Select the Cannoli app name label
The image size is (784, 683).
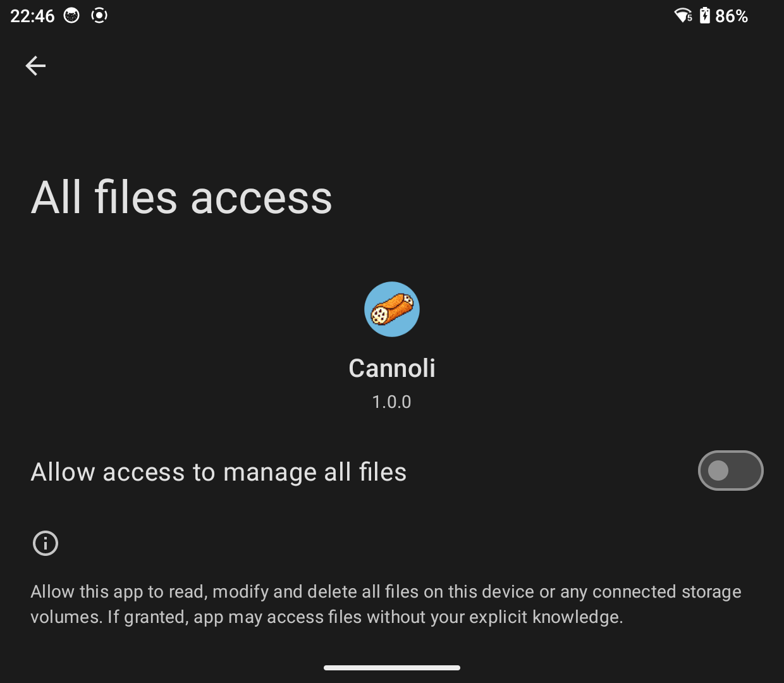391,367
